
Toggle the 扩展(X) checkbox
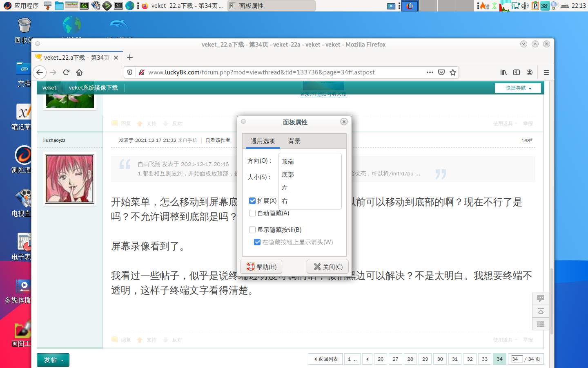(252, 201)
